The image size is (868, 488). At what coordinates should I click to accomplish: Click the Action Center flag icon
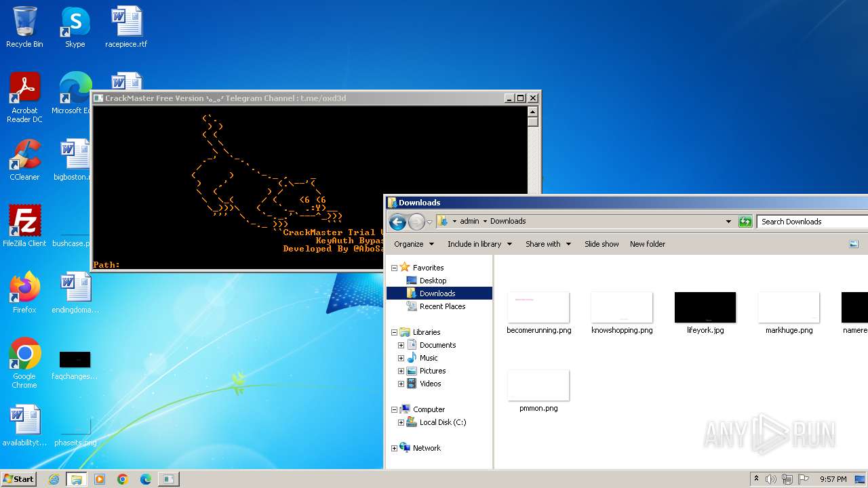804,479
